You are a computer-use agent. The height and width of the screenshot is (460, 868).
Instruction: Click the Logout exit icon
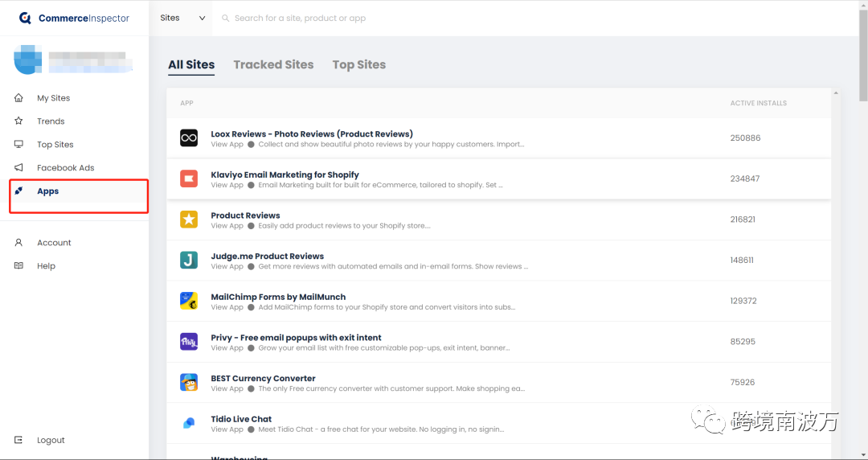[18, 440]
